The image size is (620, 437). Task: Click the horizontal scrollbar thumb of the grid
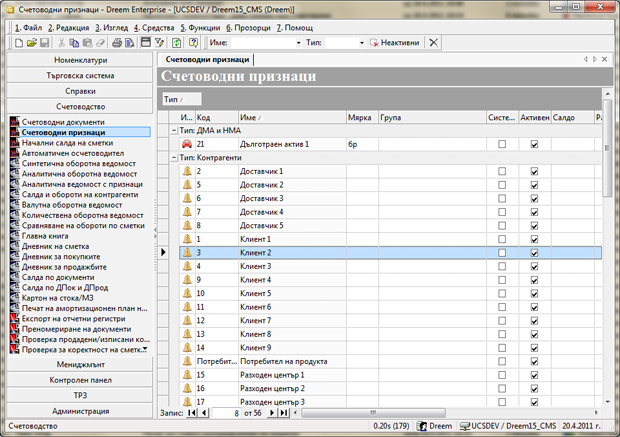pos(374,413)
